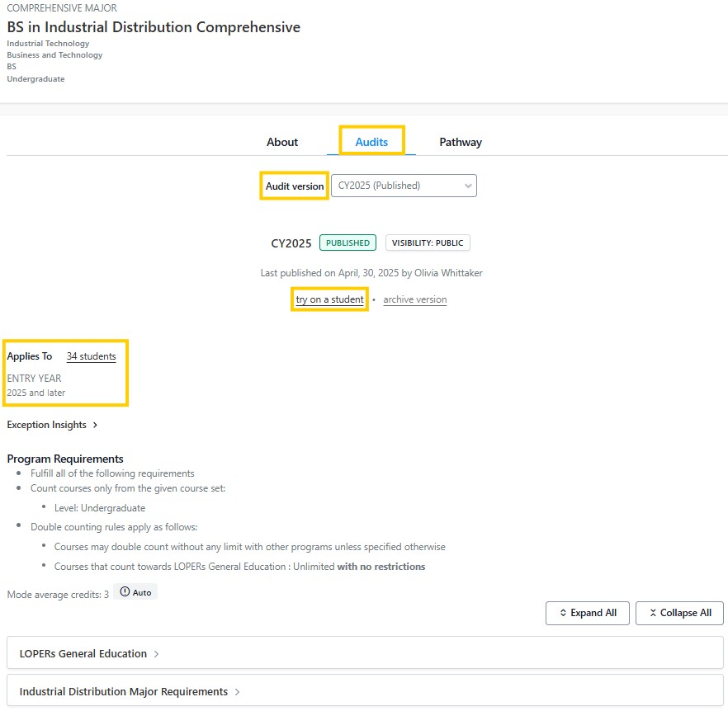Viewport: 728px width, 711px height.
Task: Click the Expand All button
Action: point(588,613)
